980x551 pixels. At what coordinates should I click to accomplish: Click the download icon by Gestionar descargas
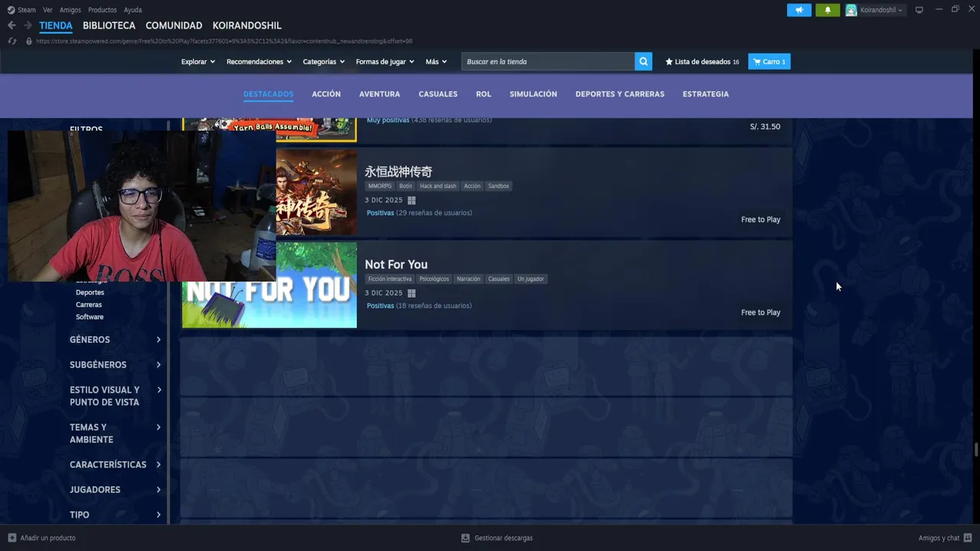[x=465, y=538]
